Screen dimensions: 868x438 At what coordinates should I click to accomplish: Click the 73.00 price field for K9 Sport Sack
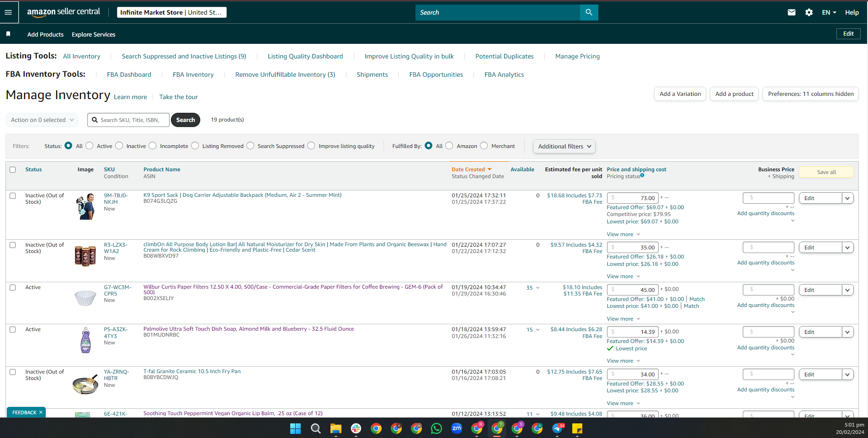tap(633, 198)
